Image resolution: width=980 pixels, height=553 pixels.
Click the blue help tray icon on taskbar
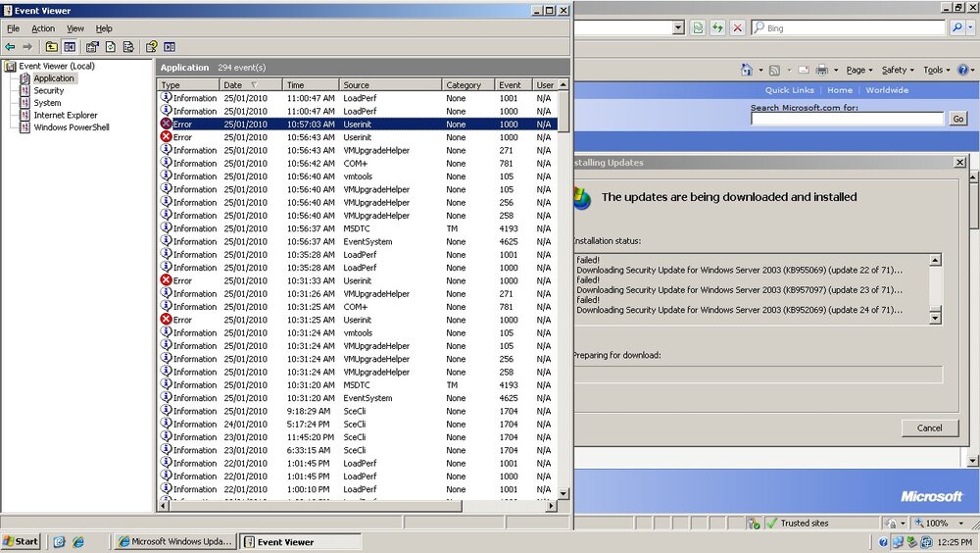pyautogui.click(x=883, y=542)
